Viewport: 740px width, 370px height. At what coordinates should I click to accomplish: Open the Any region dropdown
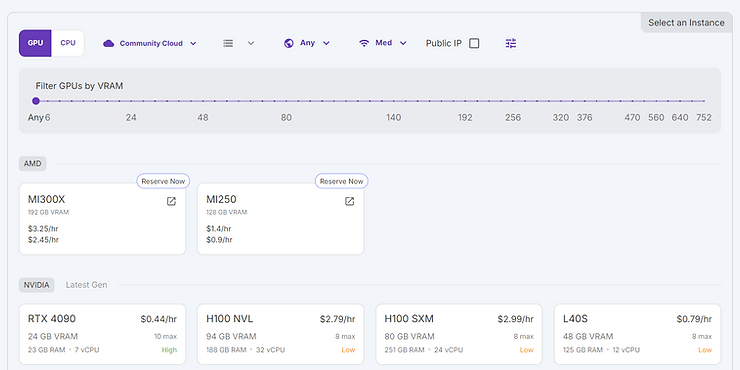(307, 43)
